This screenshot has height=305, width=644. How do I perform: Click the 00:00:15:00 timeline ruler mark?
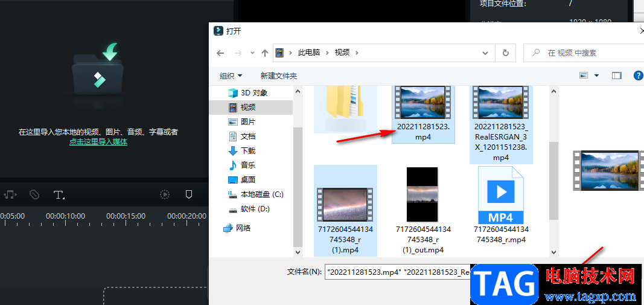126,216
